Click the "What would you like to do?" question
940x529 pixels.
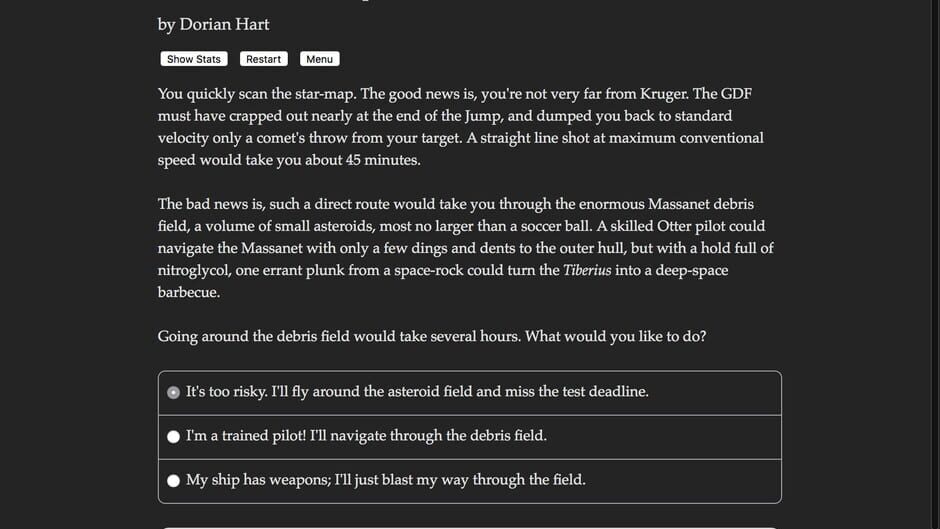615,336
